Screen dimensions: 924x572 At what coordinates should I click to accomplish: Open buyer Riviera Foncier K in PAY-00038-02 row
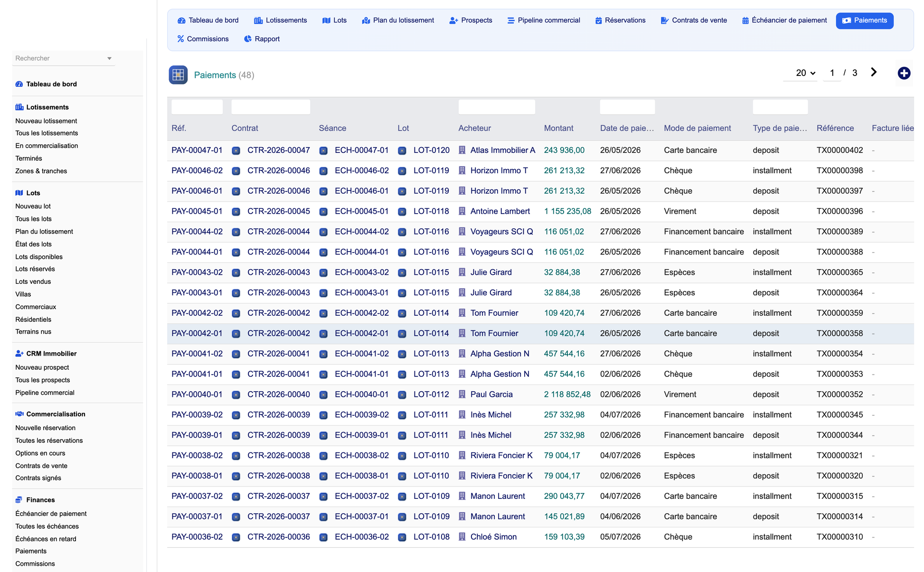click(501, 455)
